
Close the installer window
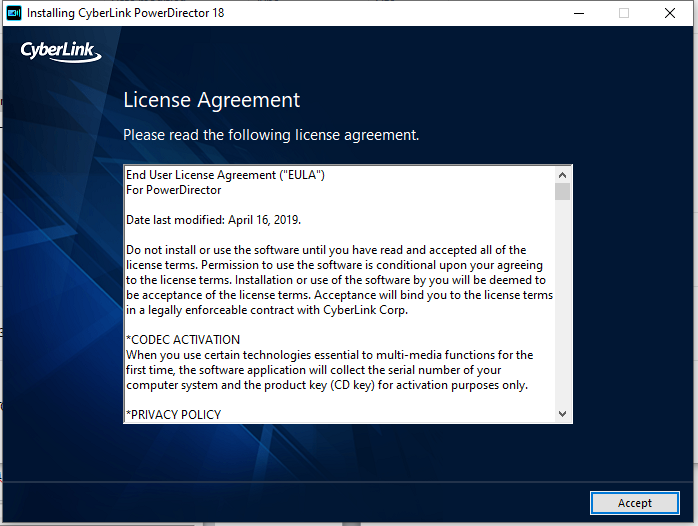coord(670,13)
